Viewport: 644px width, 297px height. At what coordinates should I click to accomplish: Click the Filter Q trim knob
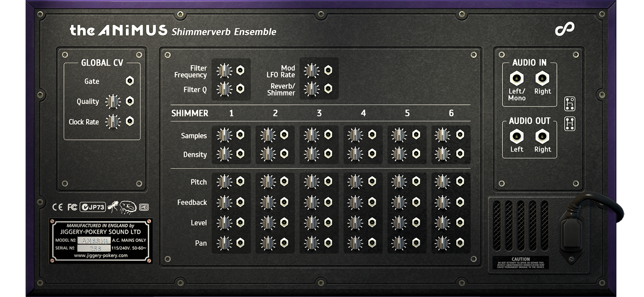coord(224,89)
